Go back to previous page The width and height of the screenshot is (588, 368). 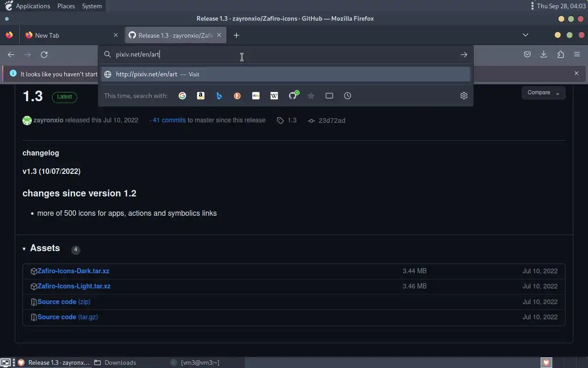(x=11, y=55)
